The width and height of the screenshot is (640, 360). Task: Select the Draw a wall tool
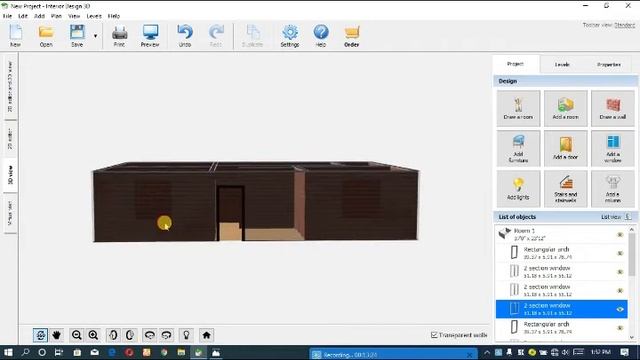(613, 108)
